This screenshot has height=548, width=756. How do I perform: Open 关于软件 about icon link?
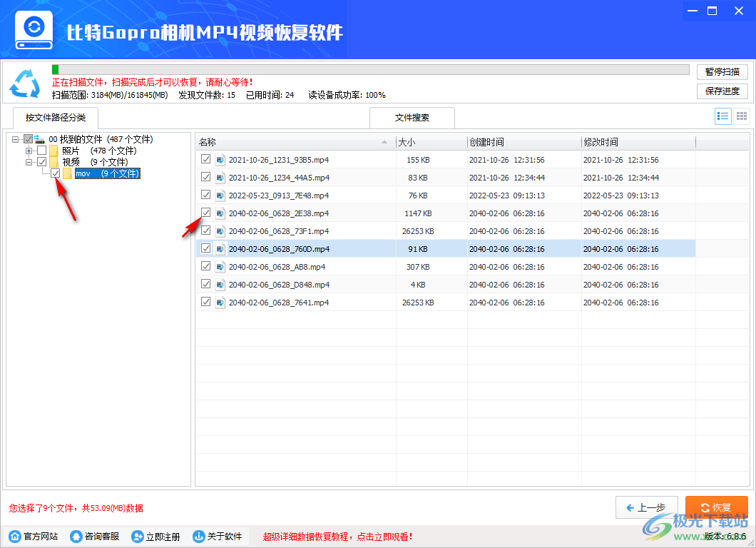tap(199, 537)
